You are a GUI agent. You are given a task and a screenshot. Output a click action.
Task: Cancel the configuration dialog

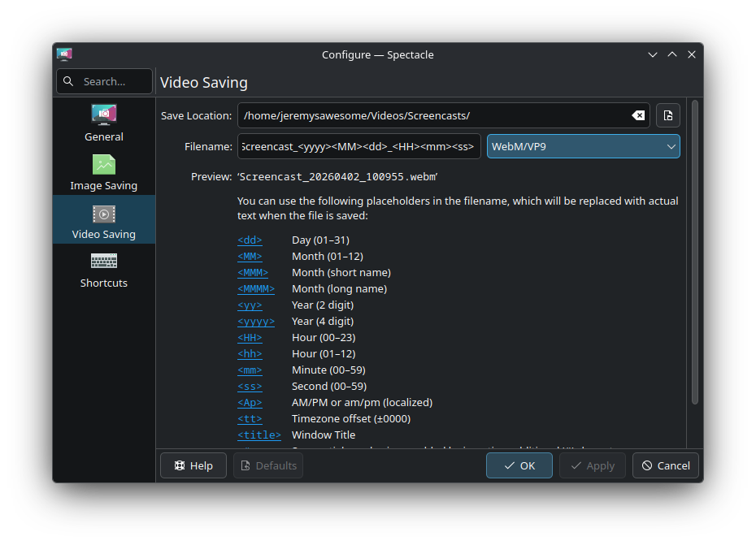(666, 465)
